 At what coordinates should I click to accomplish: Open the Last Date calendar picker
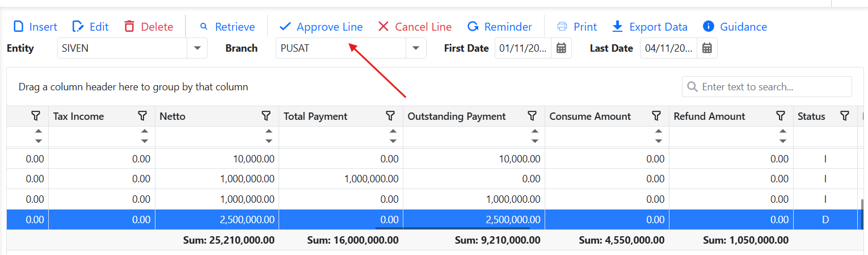click(x=707, y=48)
